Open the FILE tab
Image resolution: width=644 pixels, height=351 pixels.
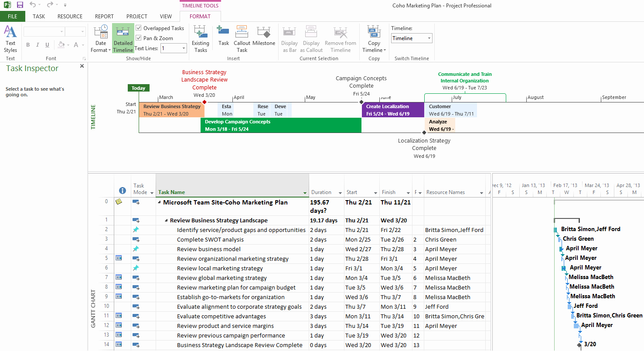[12, 17]
